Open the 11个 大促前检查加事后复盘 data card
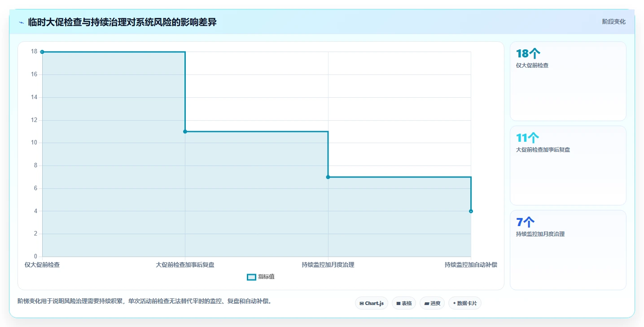Screen dimensions: 644x327 pos(568,166)
